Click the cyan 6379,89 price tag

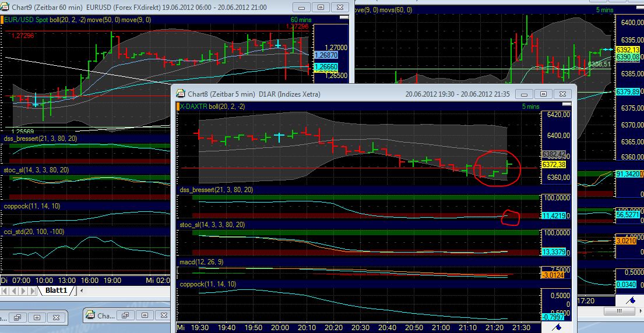point(628,91)
